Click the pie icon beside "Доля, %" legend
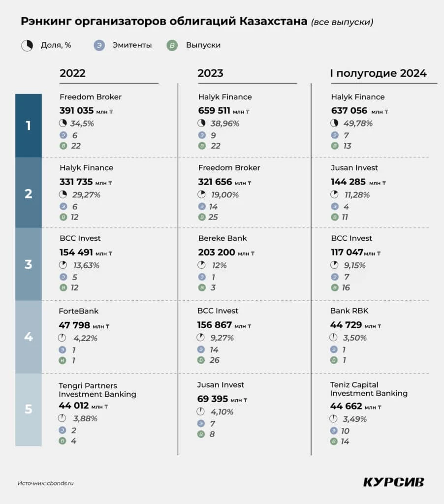Image resolution: width=444 pixels, height=504 pixels. coord(27,45)
